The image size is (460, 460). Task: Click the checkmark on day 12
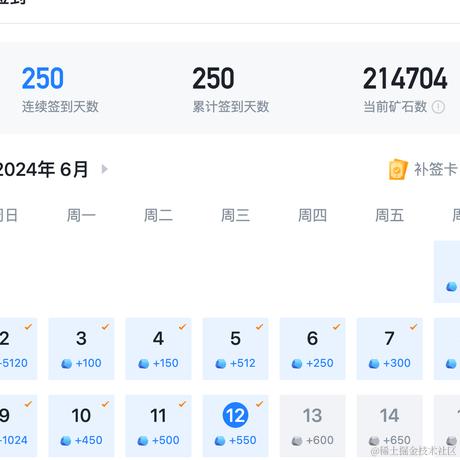(x=259, y=404)
